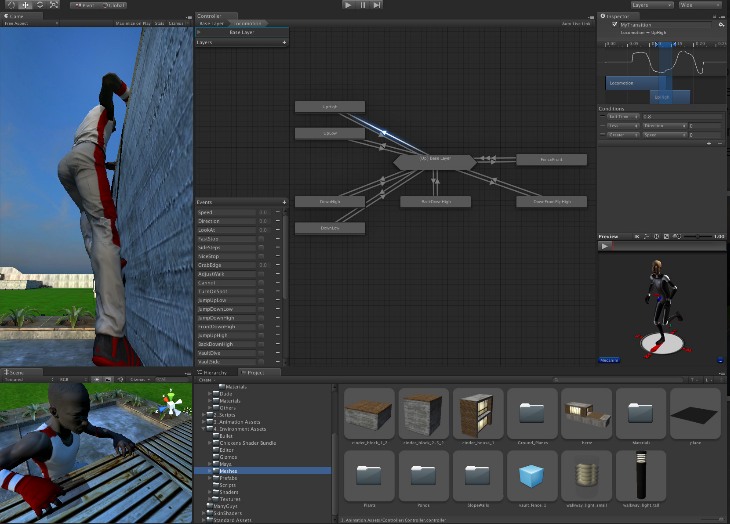Click the Pause button in toolbar
Screen dimensions: 730x524
[362, 5]
